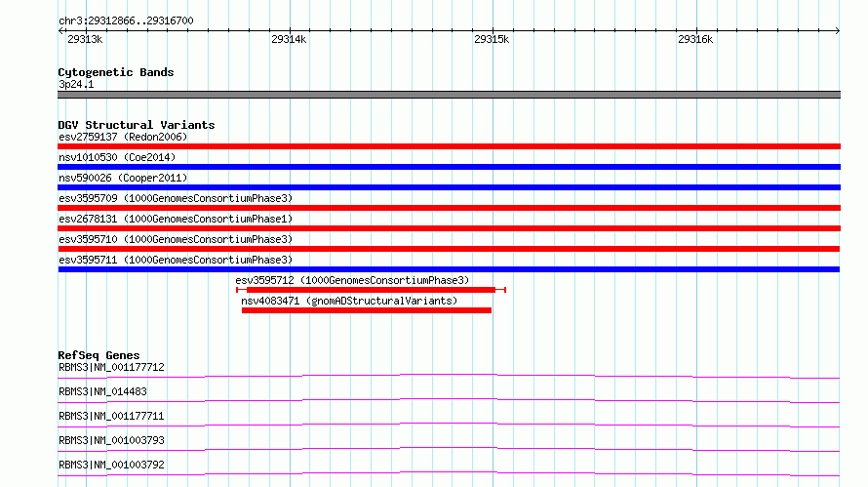
Task: Select the short red bar for esv3595712
Action: [x=371, y=290]
